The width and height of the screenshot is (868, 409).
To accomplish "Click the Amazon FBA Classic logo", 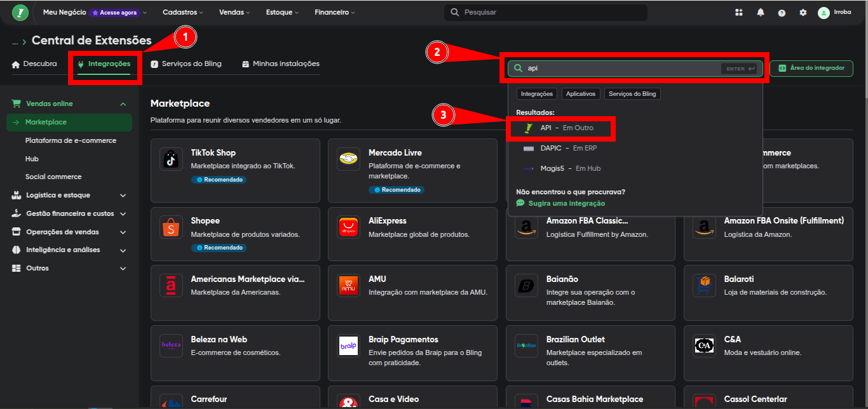I will click(527, 227).
